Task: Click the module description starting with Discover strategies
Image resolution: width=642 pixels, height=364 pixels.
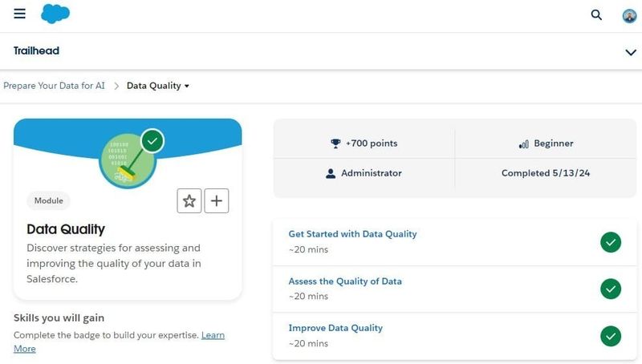Action: (x=114, y=264)
